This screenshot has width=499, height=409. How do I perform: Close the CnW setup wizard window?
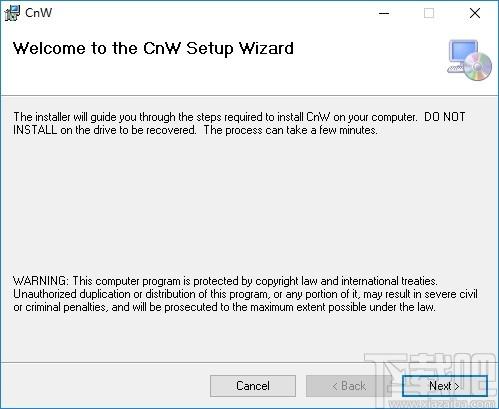tap(475, 13)
